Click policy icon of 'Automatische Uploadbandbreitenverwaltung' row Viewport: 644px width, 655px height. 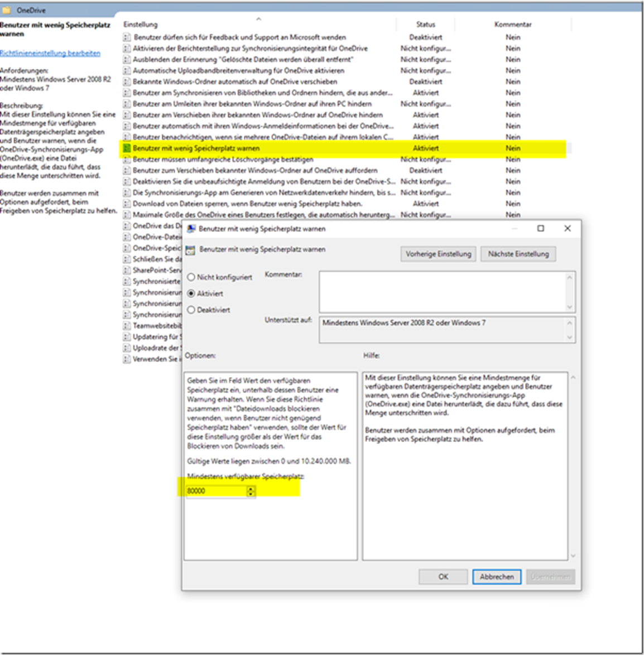click(127, 71)
